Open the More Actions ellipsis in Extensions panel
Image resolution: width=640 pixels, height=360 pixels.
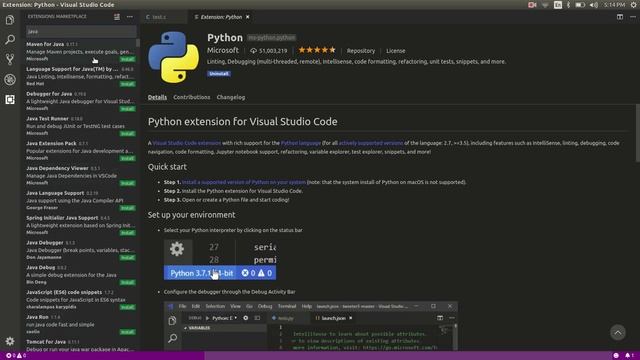click(130, 17)
